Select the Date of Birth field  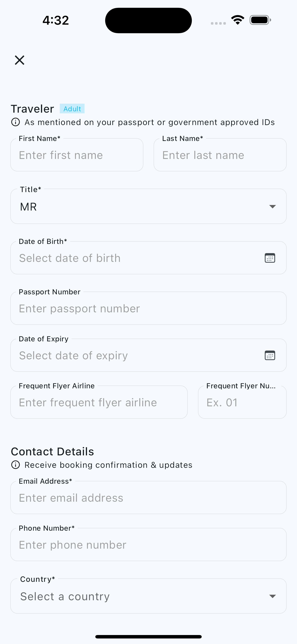pos(148,258)
